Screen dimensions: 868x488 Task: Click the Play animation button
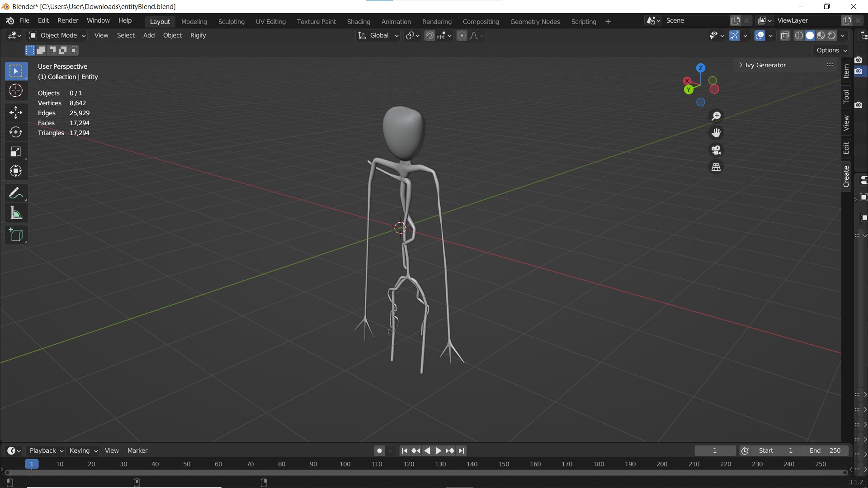click(438, 450)
